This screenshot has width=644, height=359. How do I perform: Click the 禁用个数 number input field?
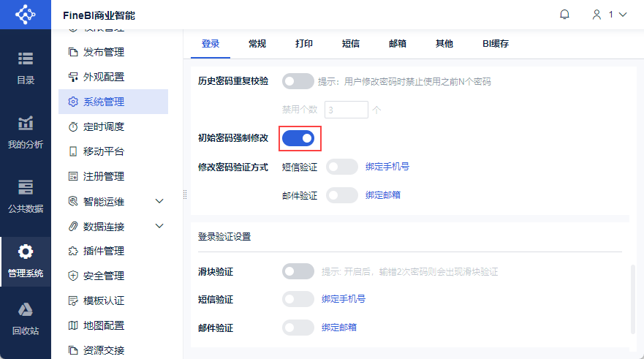pos(346,110)
